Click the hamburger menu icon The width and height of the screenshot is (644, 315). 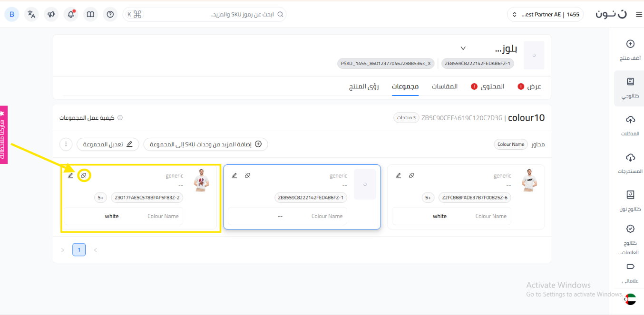[638, 15]
